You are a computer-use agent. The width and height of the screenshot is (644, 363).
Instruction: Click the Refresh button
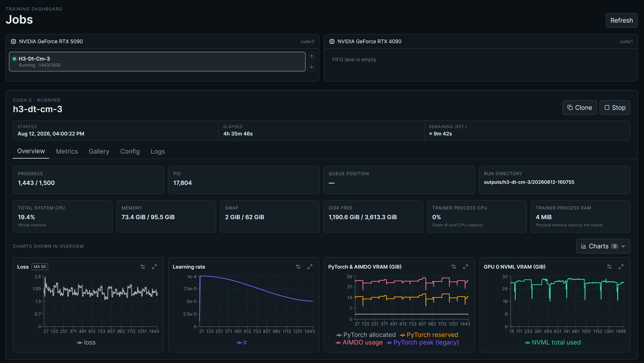621,20
